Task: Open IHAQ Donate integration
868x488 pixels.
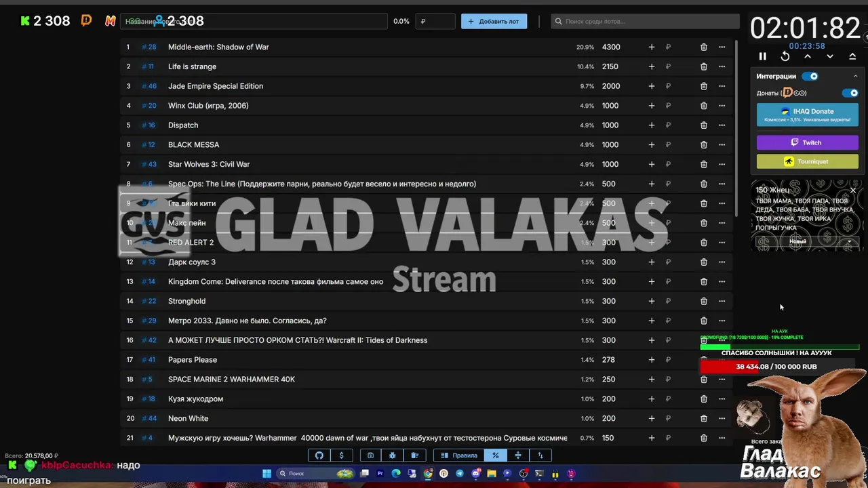Action: [807, 115]
